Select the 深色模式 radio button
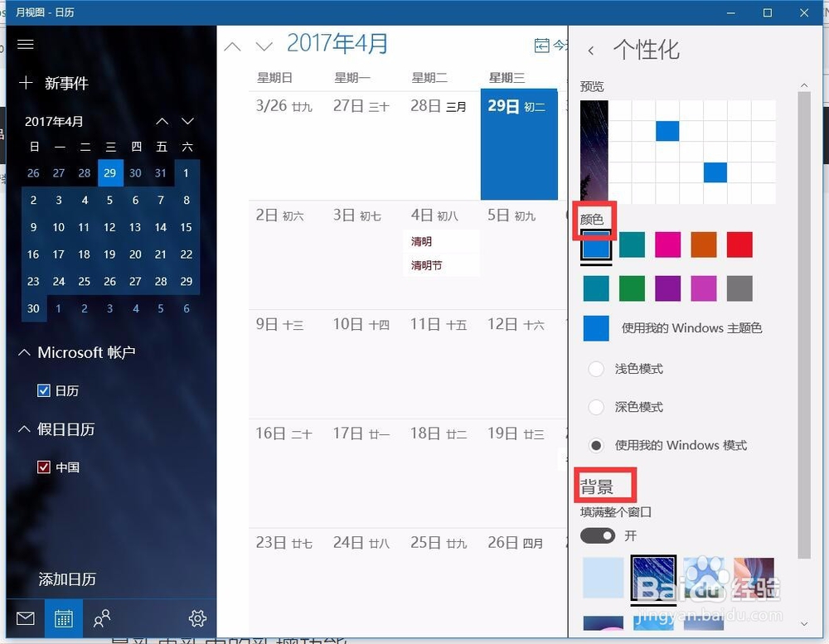This screenshot has width=829, height=644. pos(595,407)
